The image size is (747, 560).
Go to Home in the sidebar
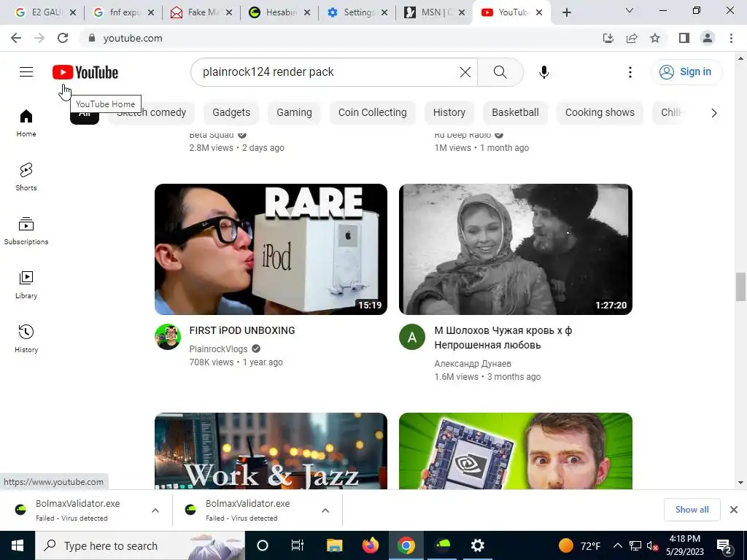coord(26,123)
